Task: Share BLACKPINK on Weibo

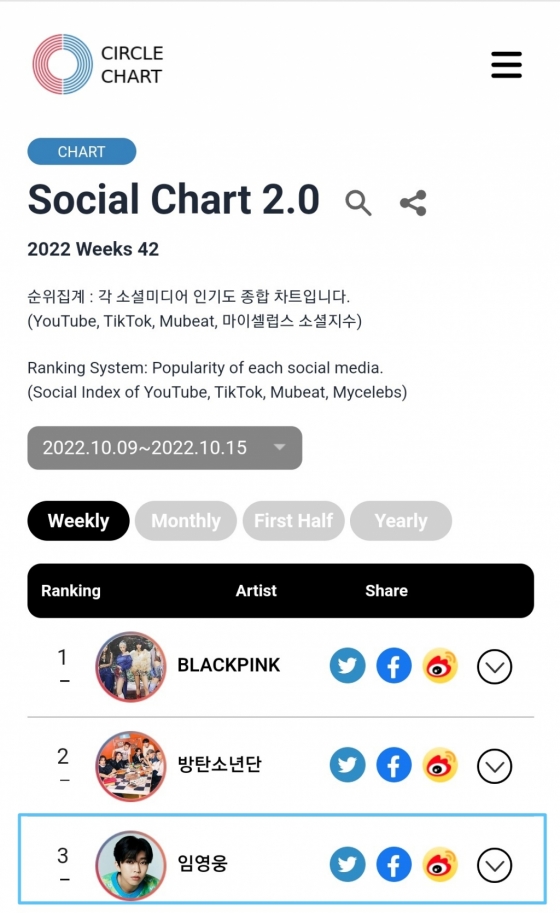Action: click(x=440, y=666)
